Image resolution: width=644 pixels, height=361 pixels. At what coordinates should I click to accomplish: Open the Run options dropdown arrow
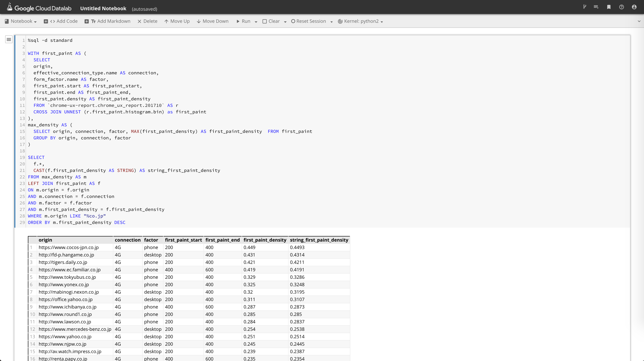(x=256, y=22)
